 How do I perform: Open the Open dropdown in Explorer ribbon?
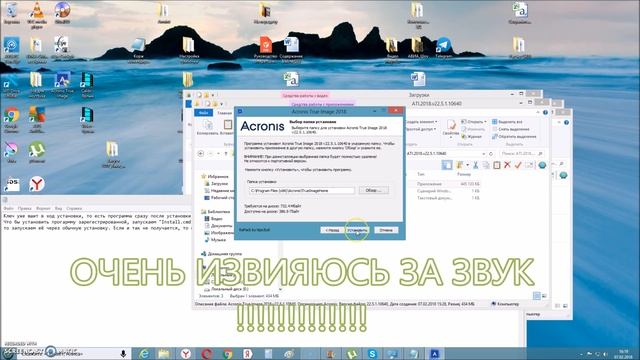pyautogui.click(x=473, y=122)
